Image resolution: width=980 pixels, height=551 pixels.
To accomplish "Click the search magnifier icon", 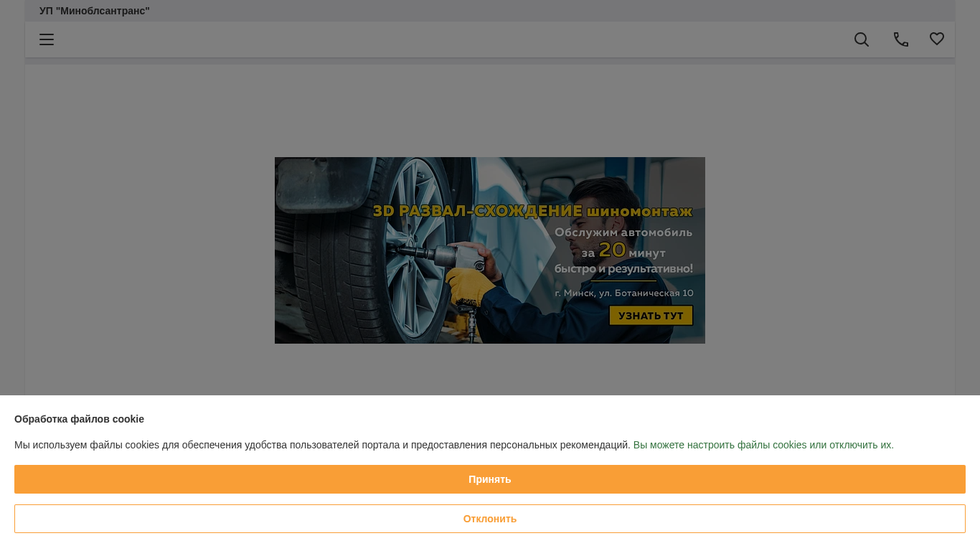I will point(862,39).
